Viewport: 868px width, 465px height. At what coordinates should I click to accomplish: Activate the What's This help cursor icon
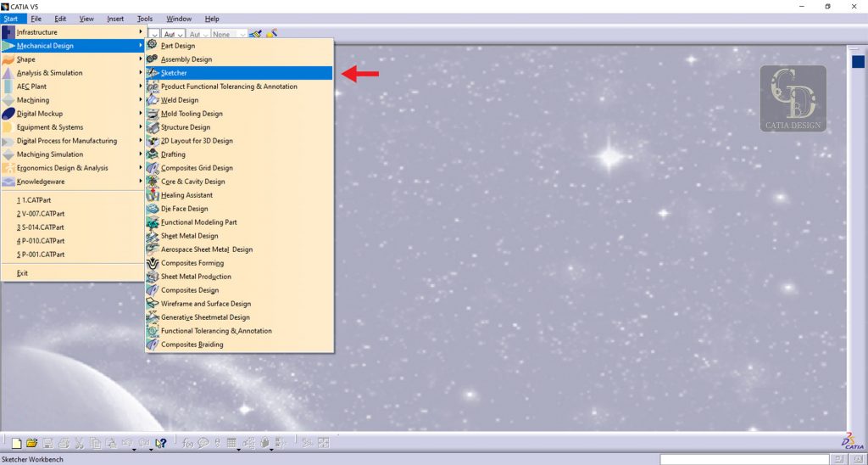(x=161, y=443)
